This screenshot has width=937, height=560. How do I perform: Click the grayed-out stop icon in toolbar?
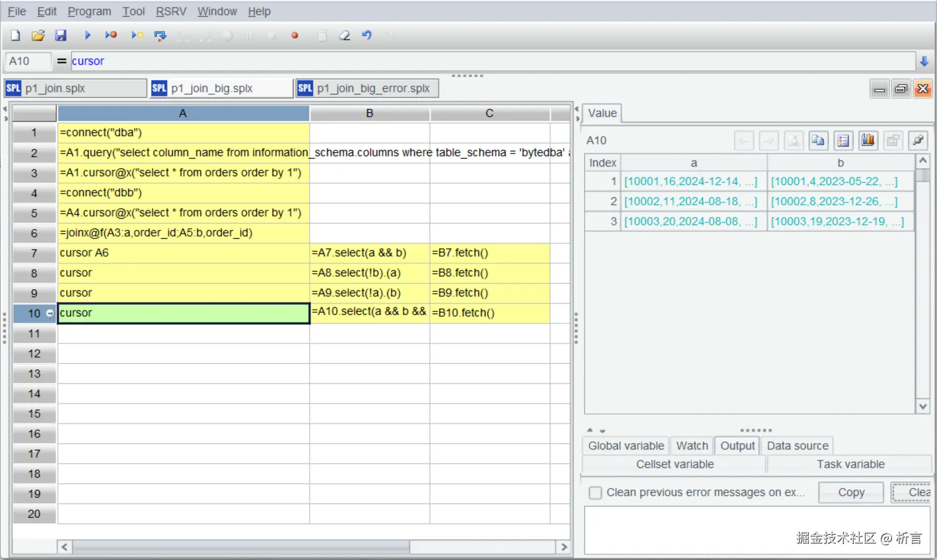pyautogui.click(x=272, y=36)
